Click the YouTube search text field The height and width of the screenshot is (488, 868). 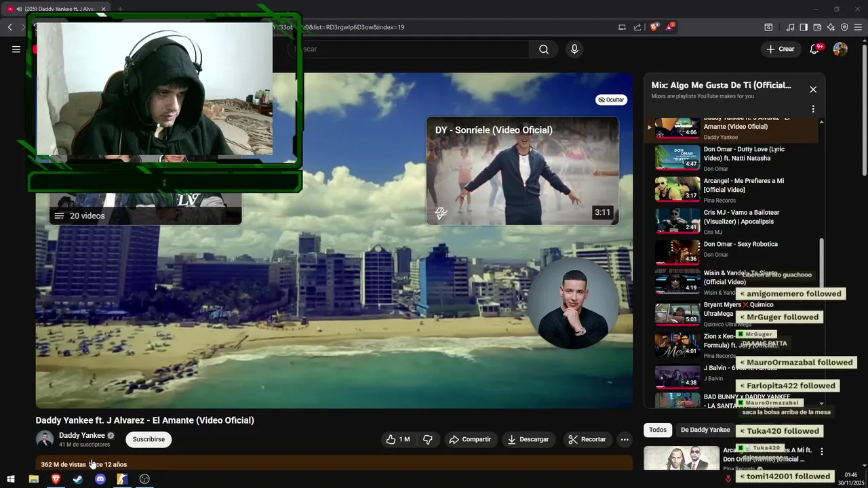(410, 49)
